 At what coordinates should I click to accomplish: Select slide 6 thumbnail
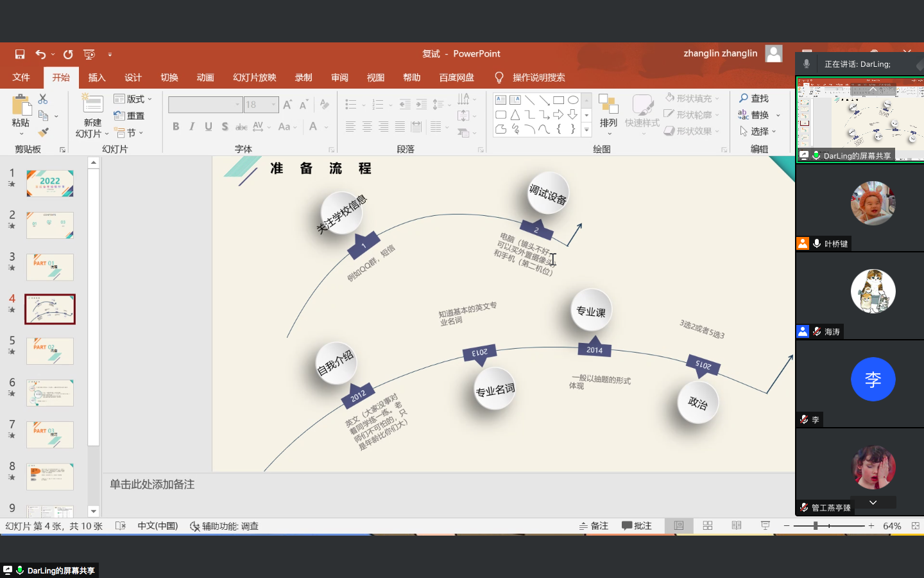(50, 392)
